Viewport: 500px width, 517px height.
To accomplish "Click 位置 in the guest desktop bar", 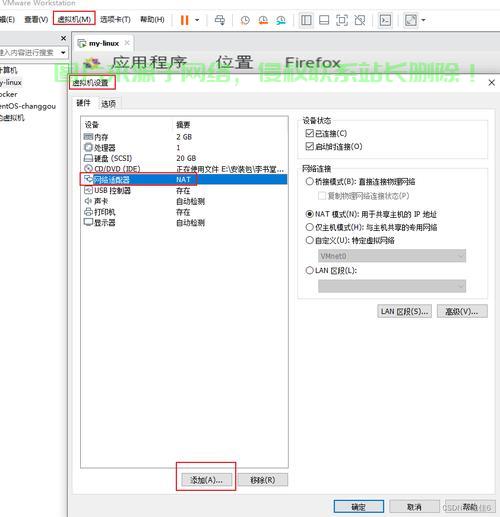I will [234, 62].
